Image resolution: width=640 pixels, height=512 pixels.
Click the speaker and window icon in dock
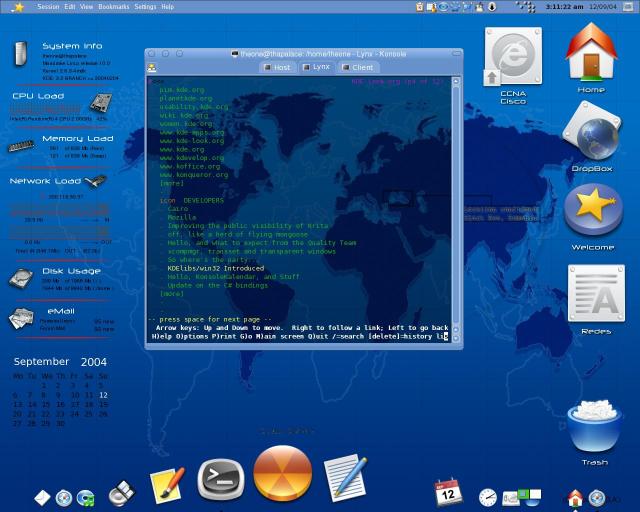point(122,493)
